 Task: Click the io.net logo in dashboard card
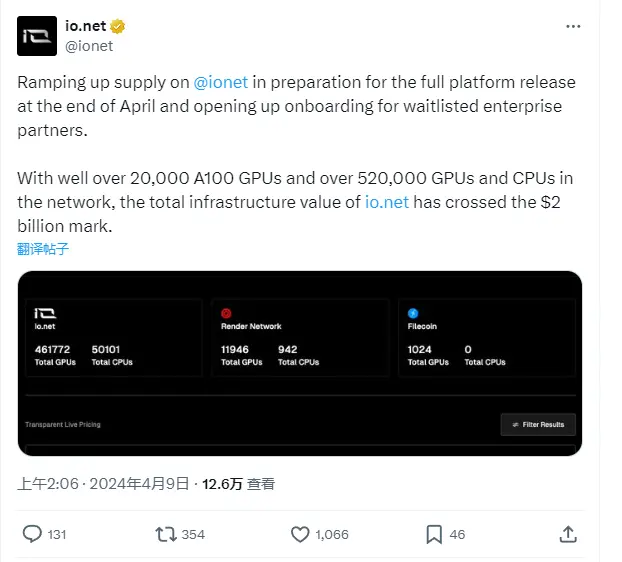pos(44,312)
